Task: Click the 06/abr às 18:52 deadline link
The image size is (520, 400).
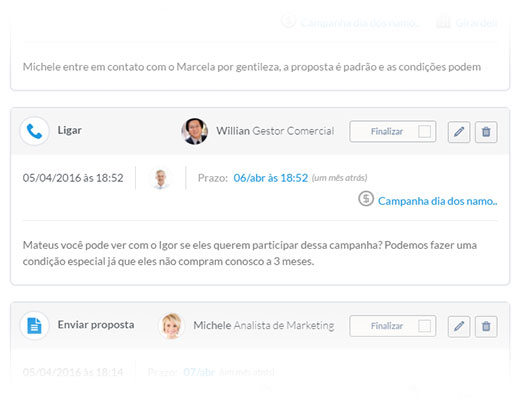Action: point(270,178)
